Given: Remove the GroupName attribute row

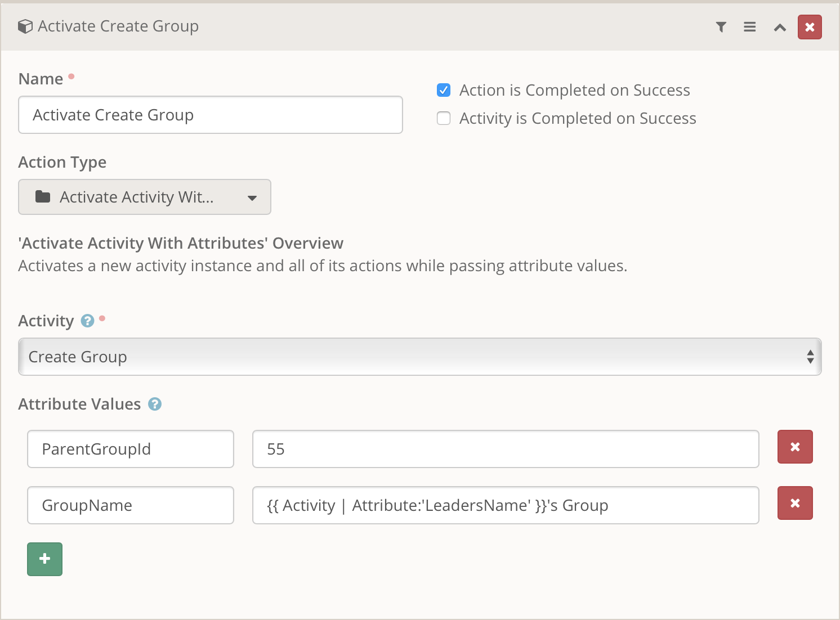Looking at the screenshot, I should coord(794,503).
